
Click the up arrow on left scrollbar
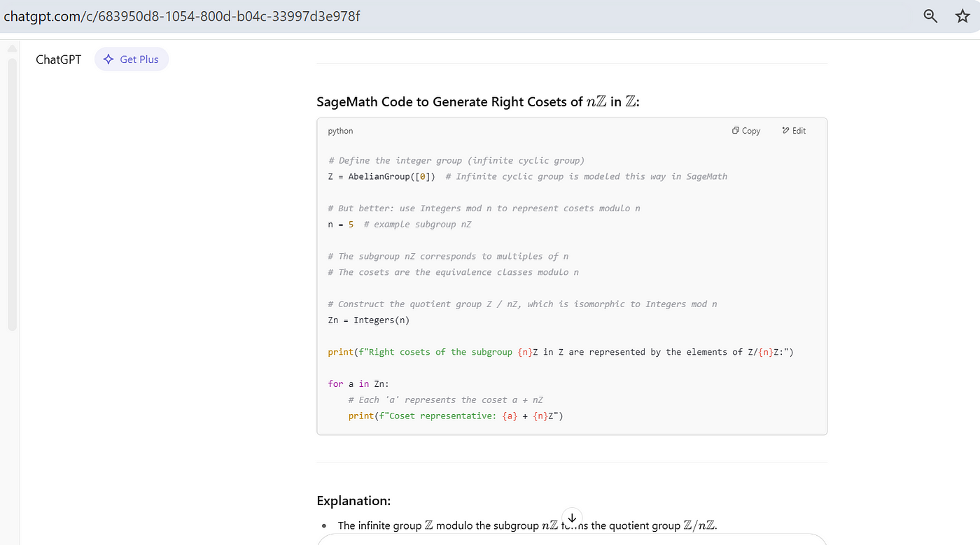(x=12, y=48)
